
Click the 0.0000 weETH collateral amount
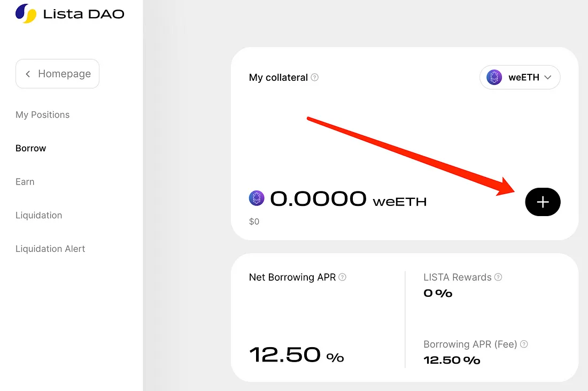pos(347,200)
